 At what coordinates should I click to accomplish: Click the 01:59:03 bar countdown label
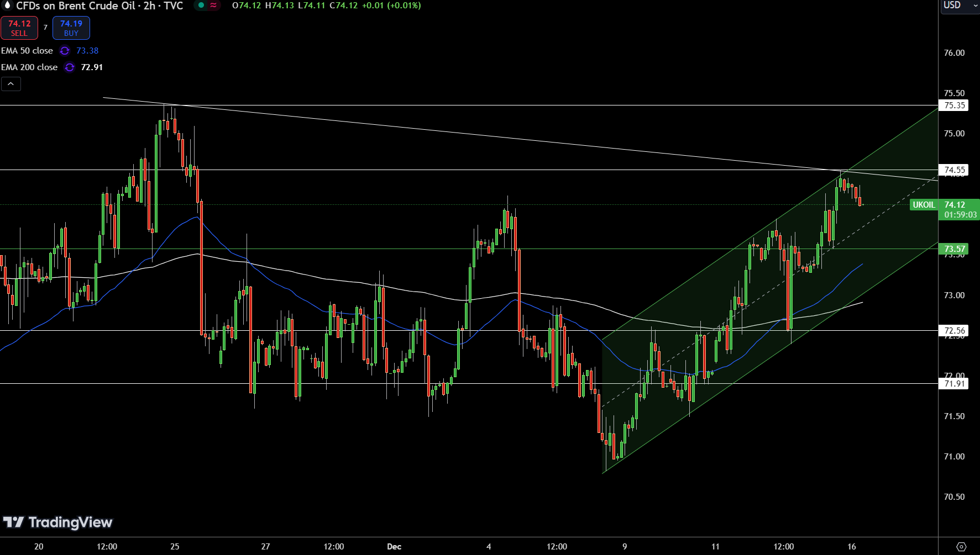pos(960,215)
